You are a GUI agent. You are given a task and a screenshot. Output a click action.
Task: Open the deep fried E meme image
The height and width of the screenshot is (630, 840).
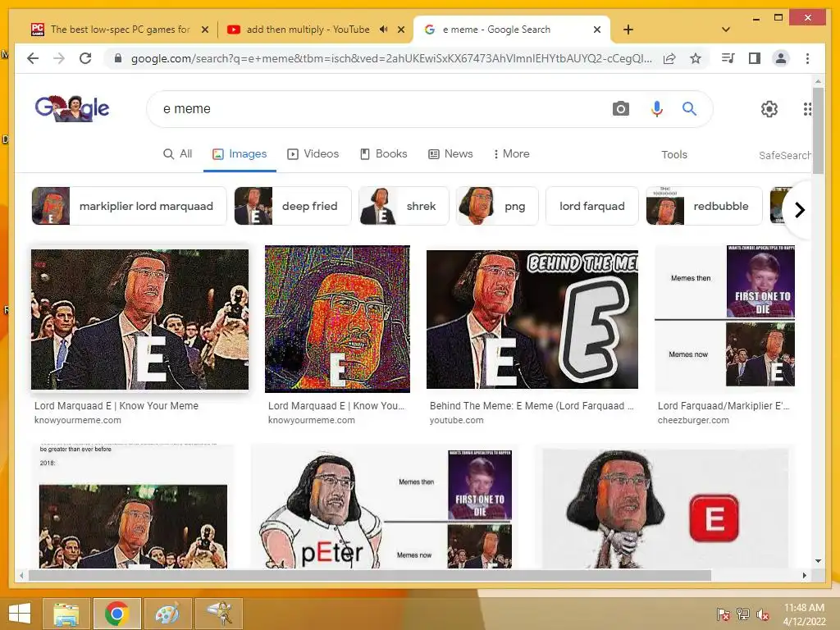point(337,319)
